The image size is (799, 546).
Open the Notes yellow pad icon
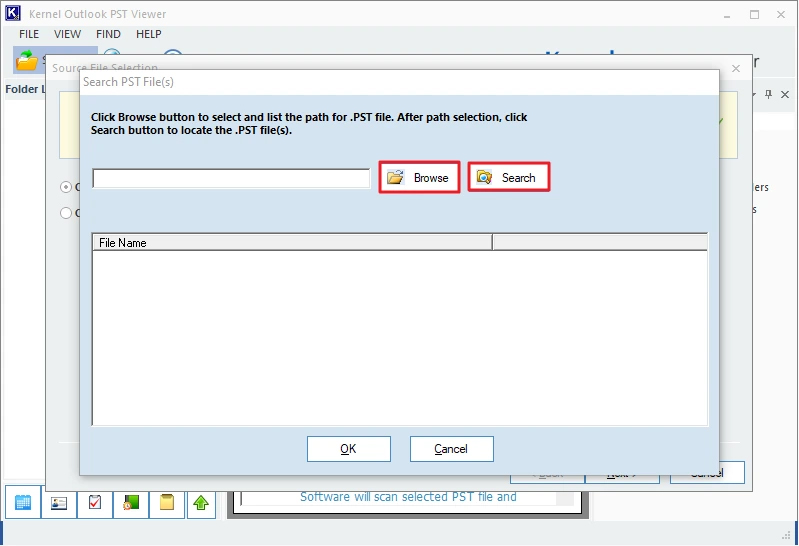tap(167, 503)
